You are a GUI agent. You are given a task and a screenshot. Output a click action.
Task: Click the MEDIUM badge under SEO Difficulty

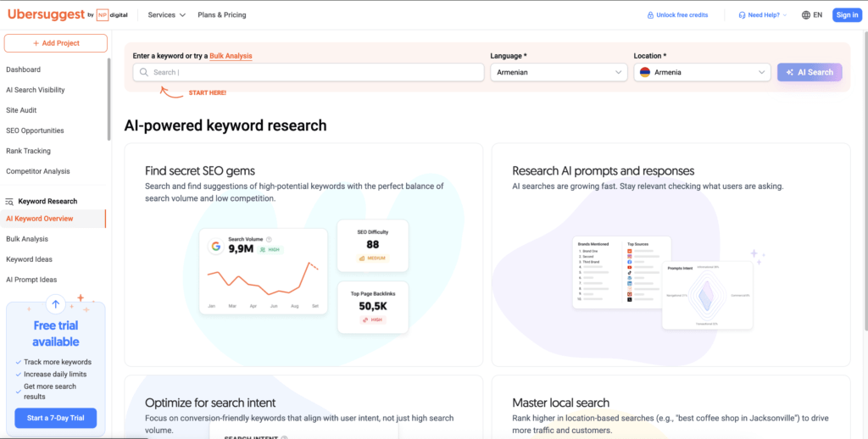[373, 258]
